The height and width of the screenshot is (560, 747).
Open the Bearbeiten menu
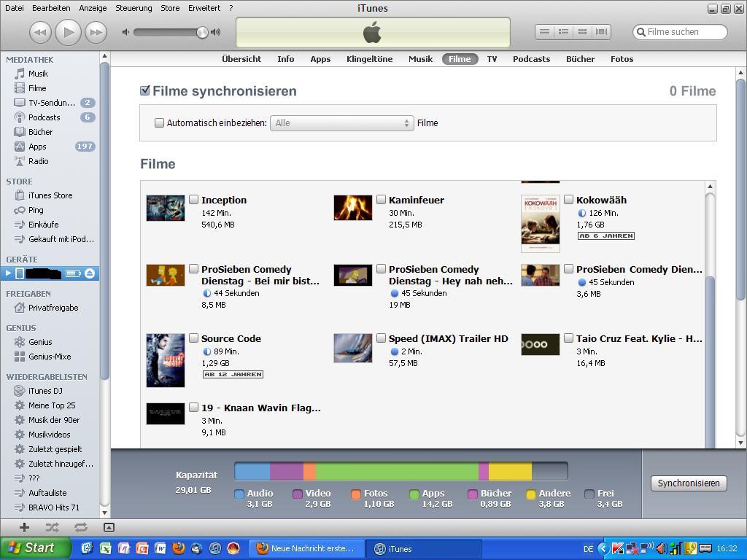click(x=51, y=8)
